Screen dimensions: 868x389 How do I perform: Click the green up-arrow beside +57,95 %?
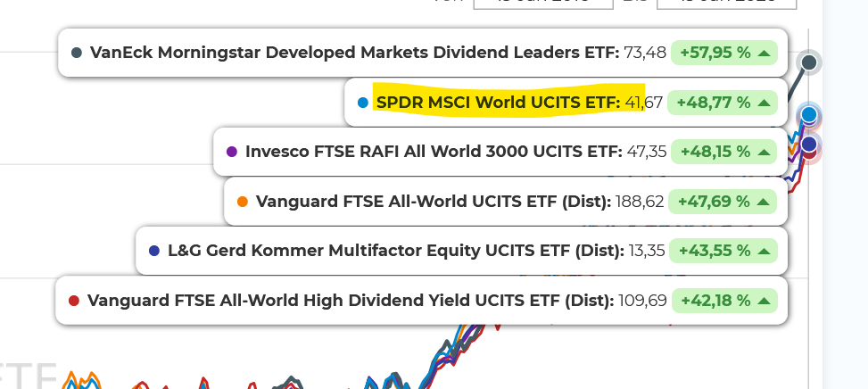click(764, 54)
